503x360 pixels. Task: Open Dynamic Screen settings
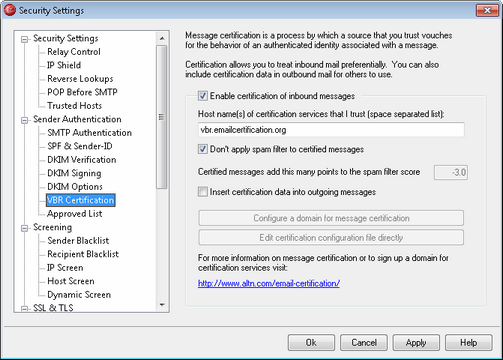tap(79, 295)
